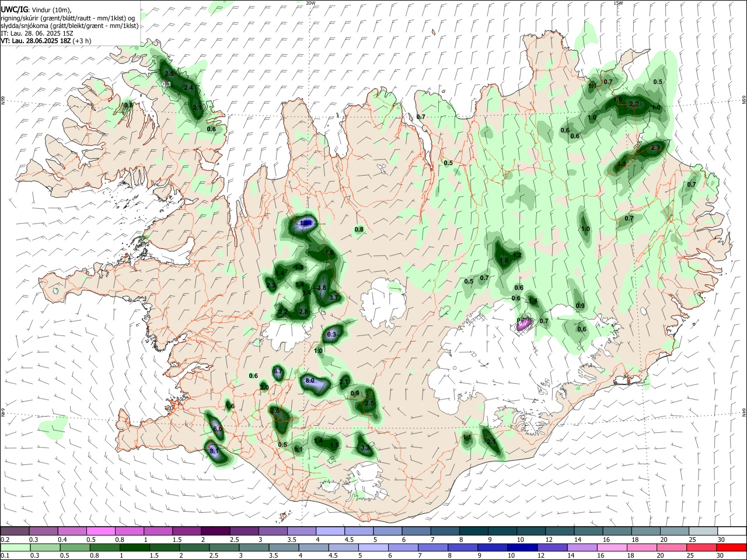
Task: Pick the light purple 14 rain legend swatch
Action: pos(582,547)
